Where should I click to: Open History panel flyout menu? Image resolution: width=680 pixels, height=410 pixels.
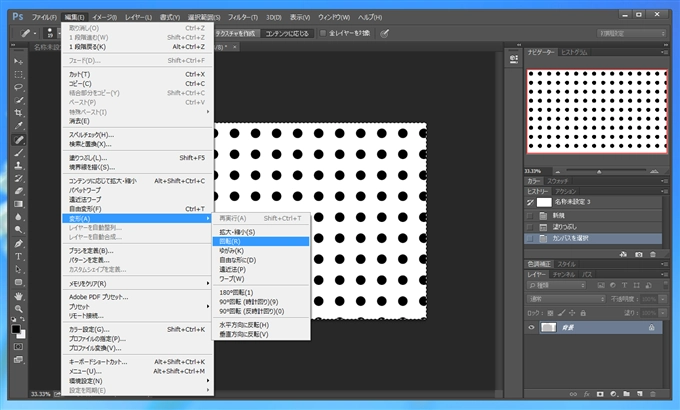(664, 191)
